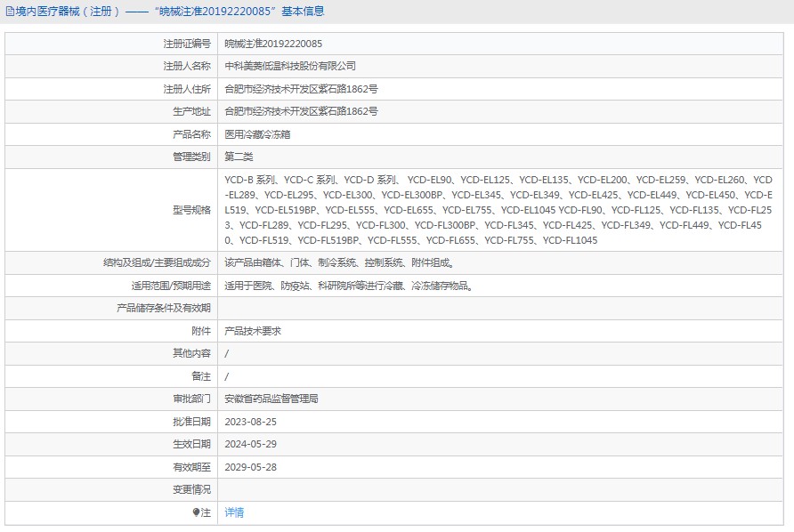Click the bulb icon beside 注 label
This screenshot has height=532, width=794.
pos(197,512)
